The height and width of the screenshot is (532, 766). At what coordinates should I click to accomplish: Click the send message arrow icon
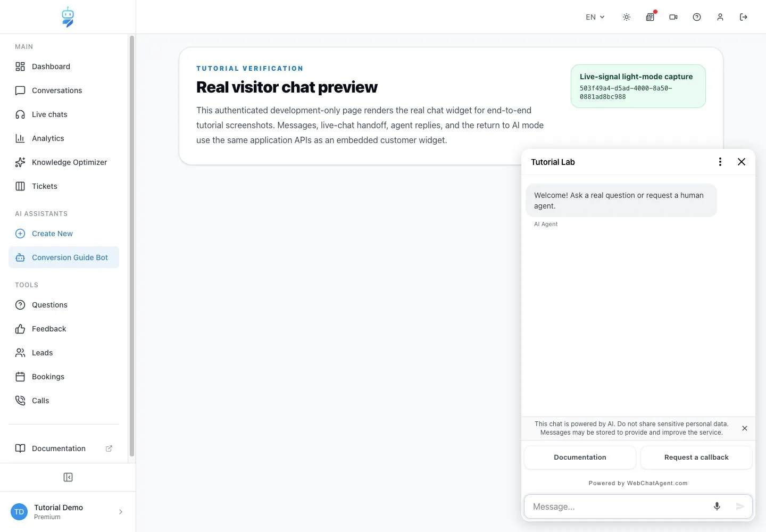(740, 506)
